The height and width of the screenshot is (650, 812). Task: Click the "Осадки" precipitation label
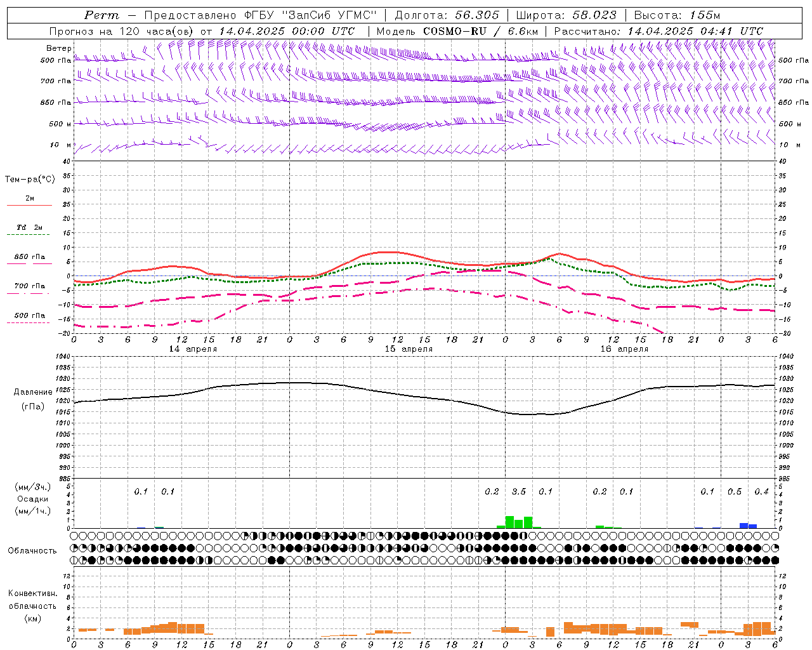click(x=32, y=499)
